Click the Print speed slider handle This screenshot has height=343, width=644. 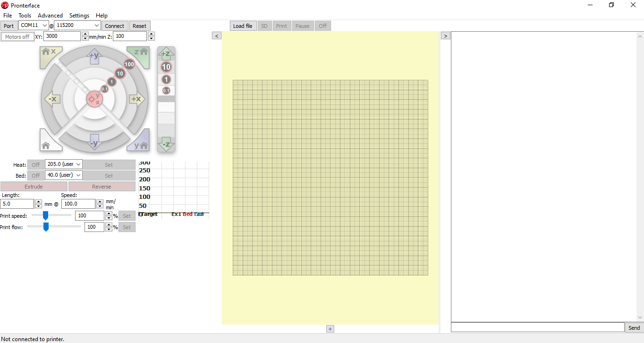(x=46, y=215)
